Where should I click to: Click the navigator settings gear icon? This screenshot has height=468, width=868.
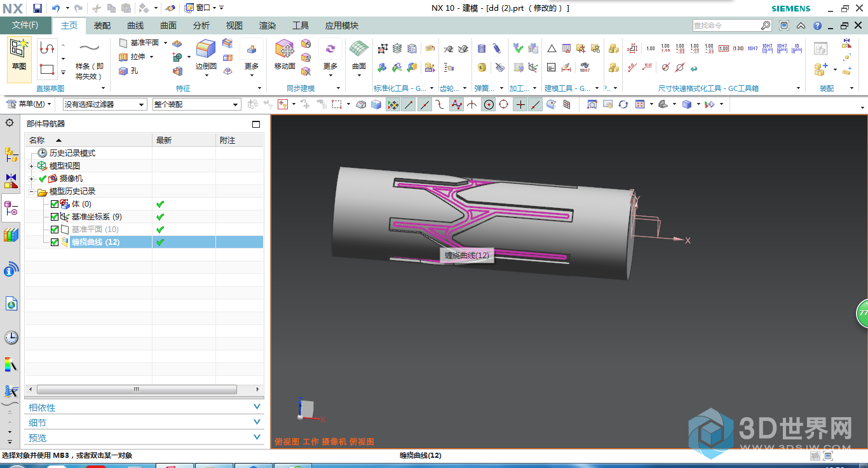click(x=10, y=123)
